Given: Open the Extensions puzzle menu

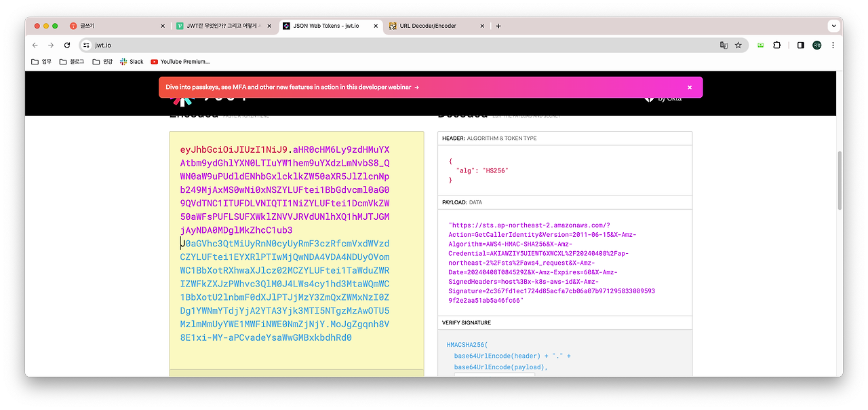Looking at the screenshot, I should coord(777,45).
